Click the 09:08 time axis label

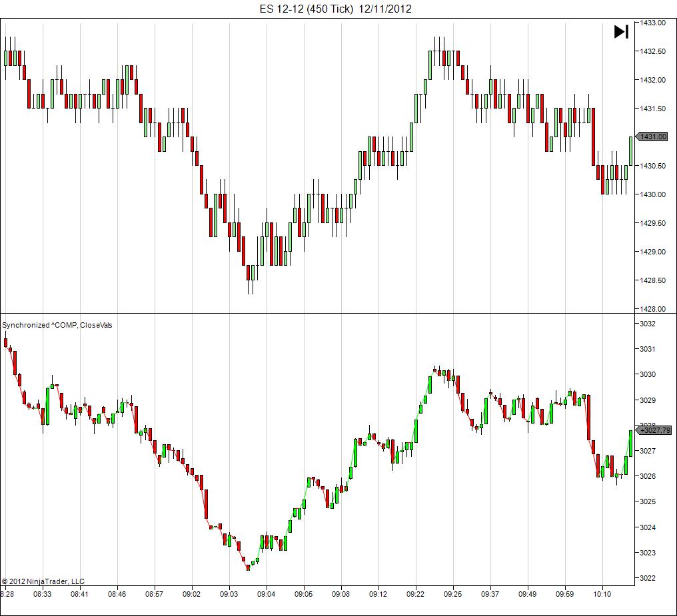click(340, 594)
